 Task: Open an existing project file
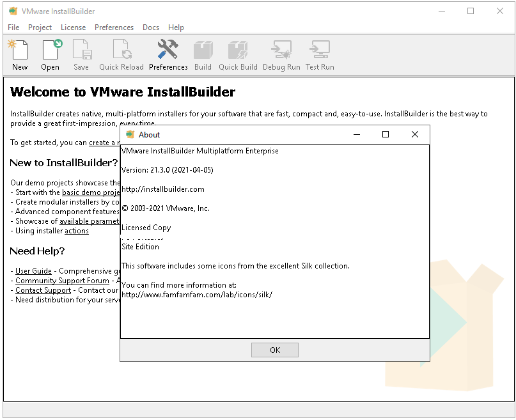point(51,55)
